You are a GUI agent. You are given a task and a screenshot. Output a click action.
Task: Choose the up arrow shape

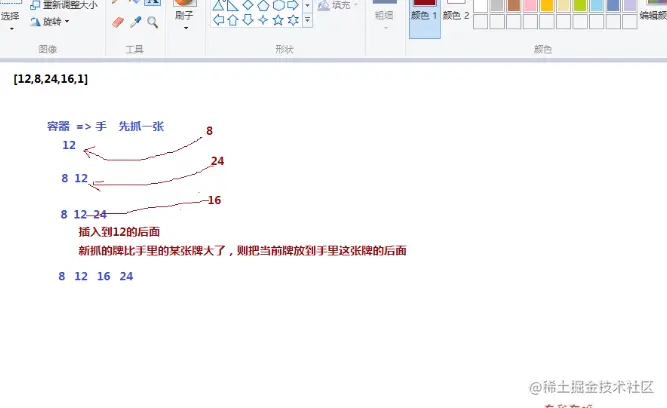tap(233, 20)
